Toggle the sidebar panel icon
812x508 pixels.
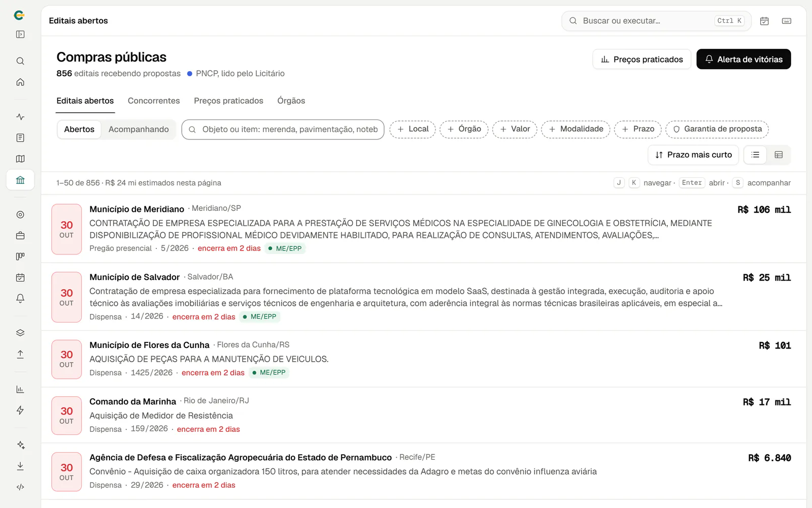tap(20, 35)
